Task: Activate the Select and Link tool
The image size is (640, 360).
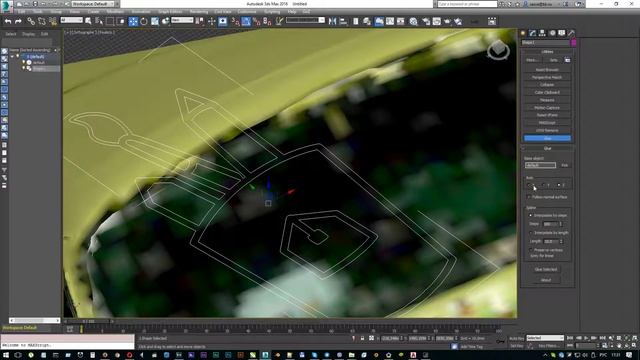Action: (x=31, y=21)
